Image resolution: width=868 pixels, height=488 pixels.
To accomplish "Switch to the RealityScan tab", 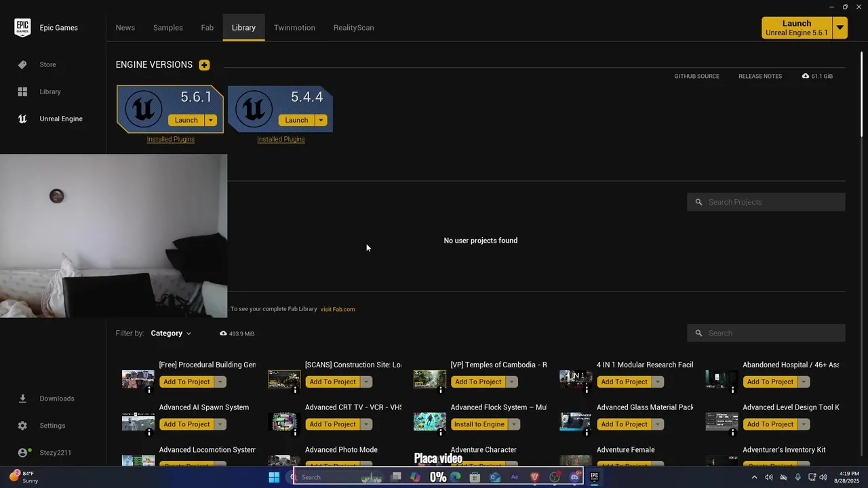I will pos(353,28).
